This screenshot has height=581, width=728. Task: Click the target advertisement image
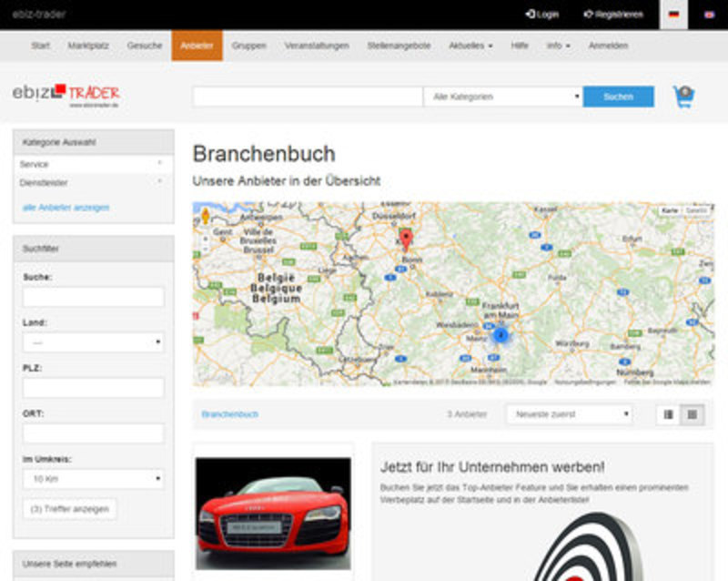tap(587, 546)
